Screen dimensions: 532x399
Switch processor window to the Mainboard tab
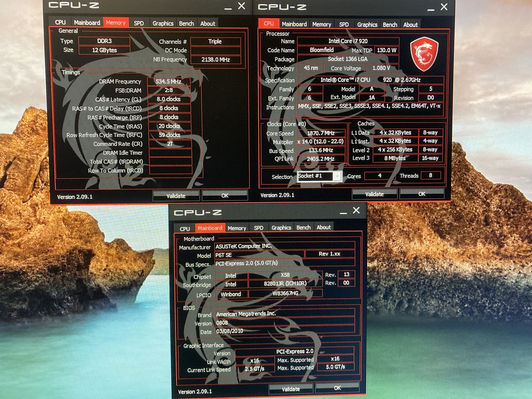[x=294, y=24]
